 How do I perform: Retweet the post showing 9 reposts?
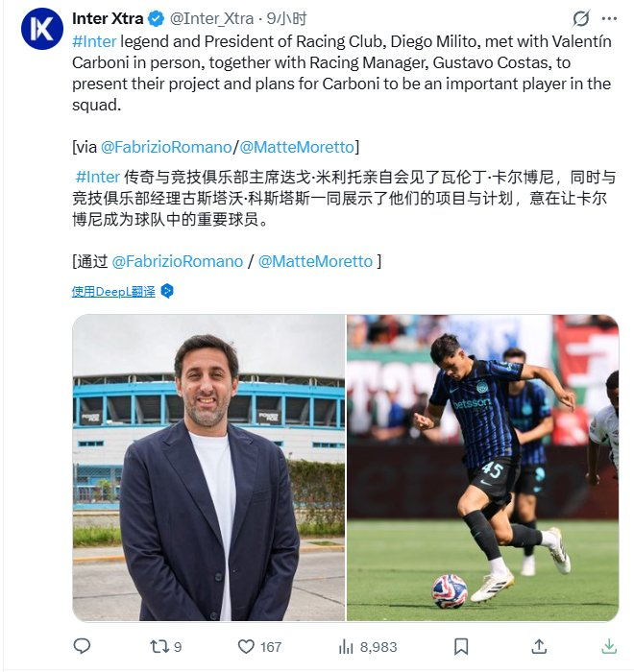(166, 646)
